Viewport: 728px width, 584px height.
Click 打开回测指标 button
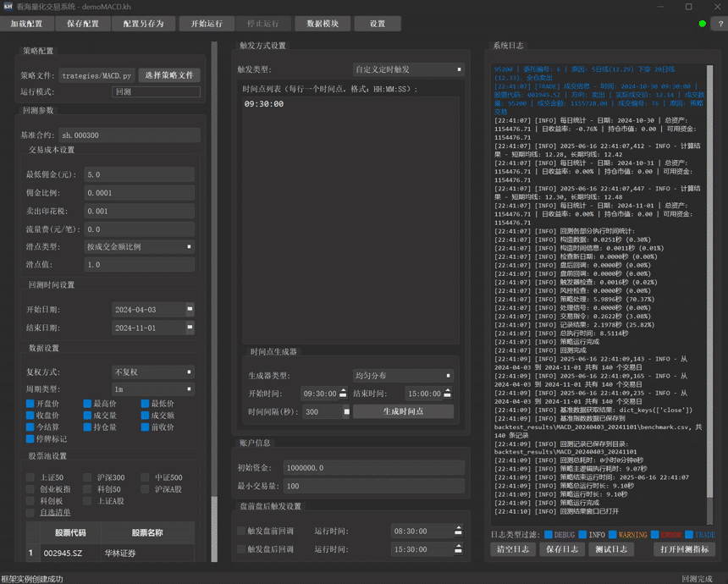click(684, 549)
